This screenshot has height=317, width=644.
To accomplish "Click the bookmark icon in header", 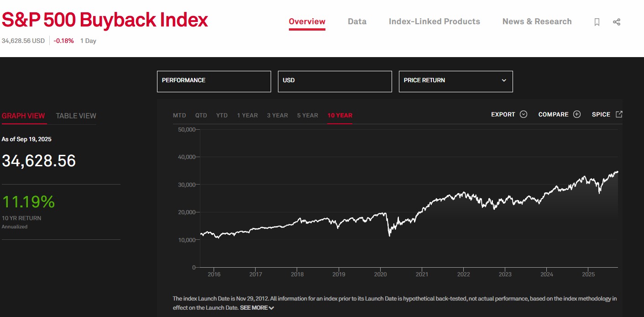I will click(x=597, y=22).
